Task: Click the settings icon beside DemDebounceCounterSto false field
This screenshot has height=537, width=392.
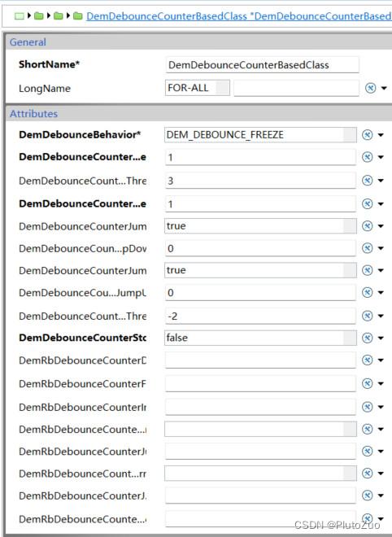Action: 368,338
